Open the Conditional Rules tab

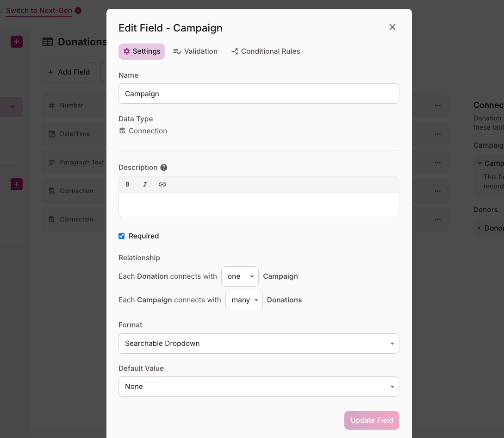[x=265, y=51]
